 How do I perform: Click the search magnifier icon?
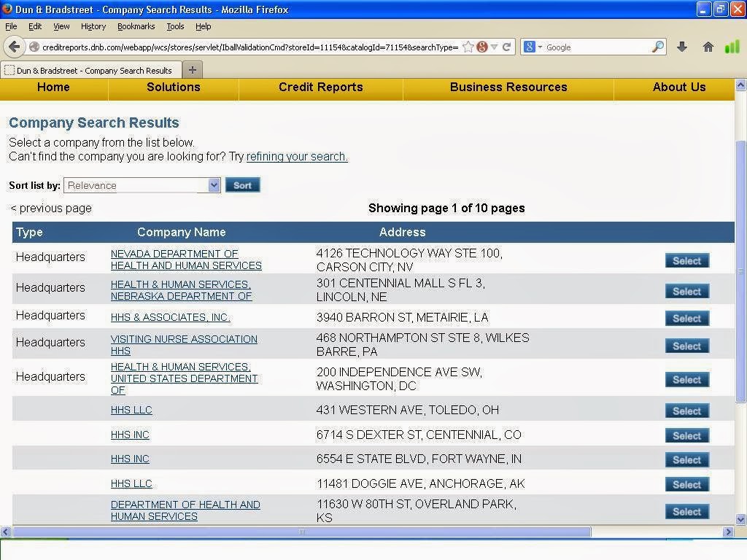tap(657, 47)
